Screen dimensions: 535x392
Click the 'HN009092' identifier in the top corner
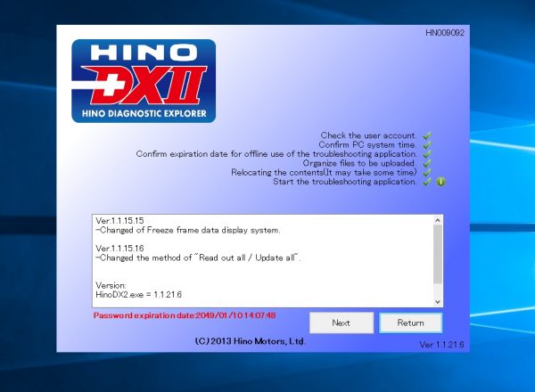tap(445, 33)
